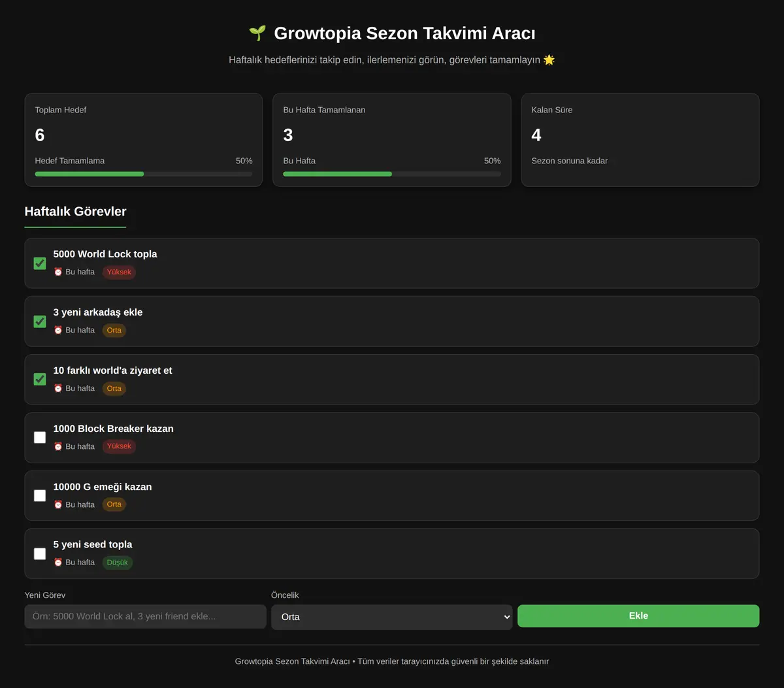Open the Öncelik priority dropdown
This screenshot has width=784, height=688.
point(392,617)
